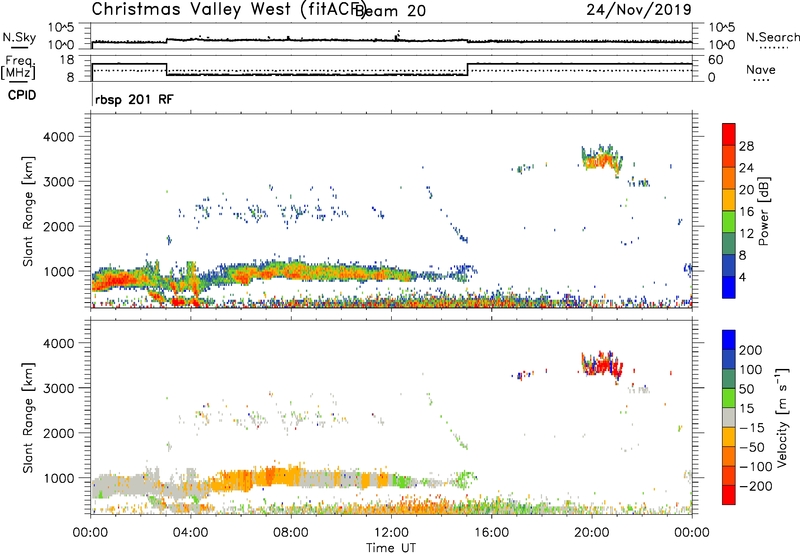Viewport: 800px width, 554px height.
Task: Click the 'Beam 20' label
Action: click(x=390, y=10)
